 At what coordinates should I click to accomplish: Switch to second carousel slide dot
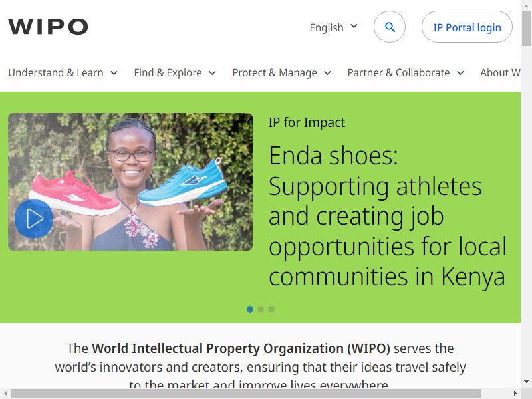(x=261, y=309)
